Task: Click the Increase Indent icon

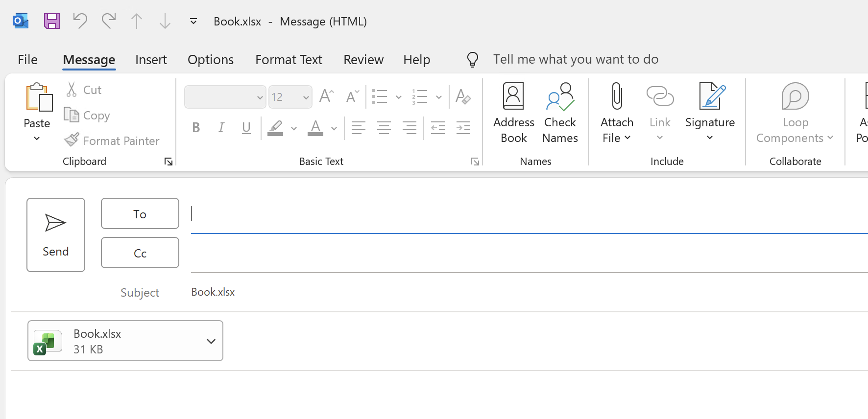Action: click(x=463, y=128)
